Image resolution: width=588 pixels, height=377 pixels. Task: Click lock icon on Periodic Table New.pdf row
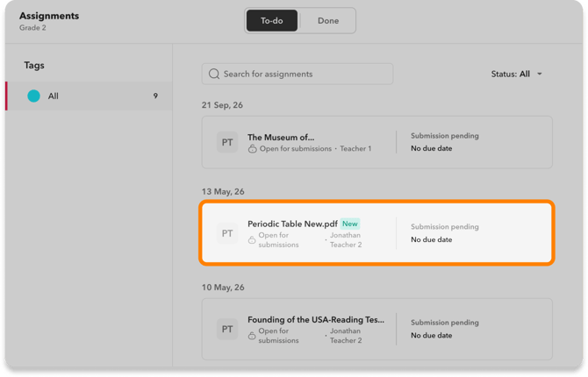[252, 240]
